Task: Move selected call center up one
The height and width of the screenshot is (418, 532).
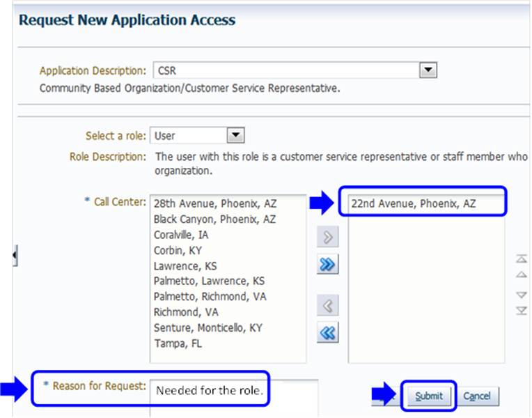Action: pos(521,275)
